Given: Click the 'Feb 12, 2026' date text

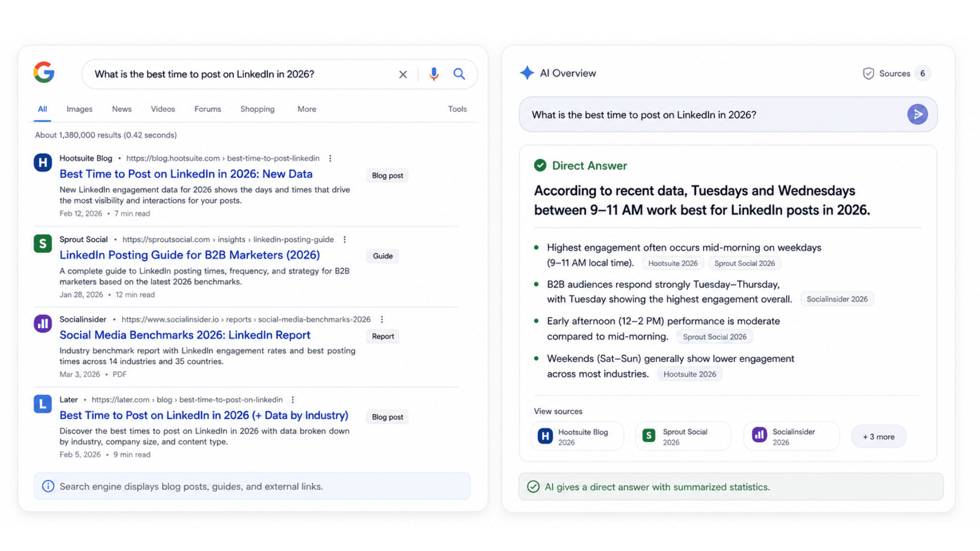Looking at the screenshot, I should click(x=81, y=214).
